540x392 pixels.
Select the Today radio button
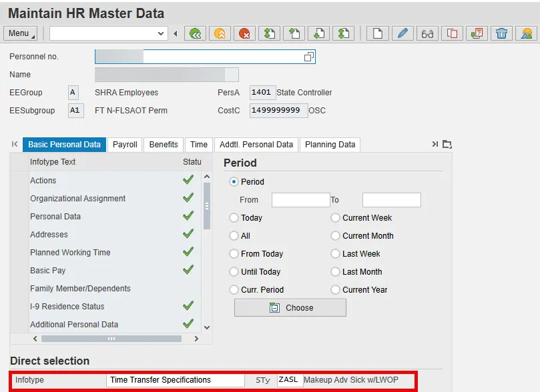(234, 217)
